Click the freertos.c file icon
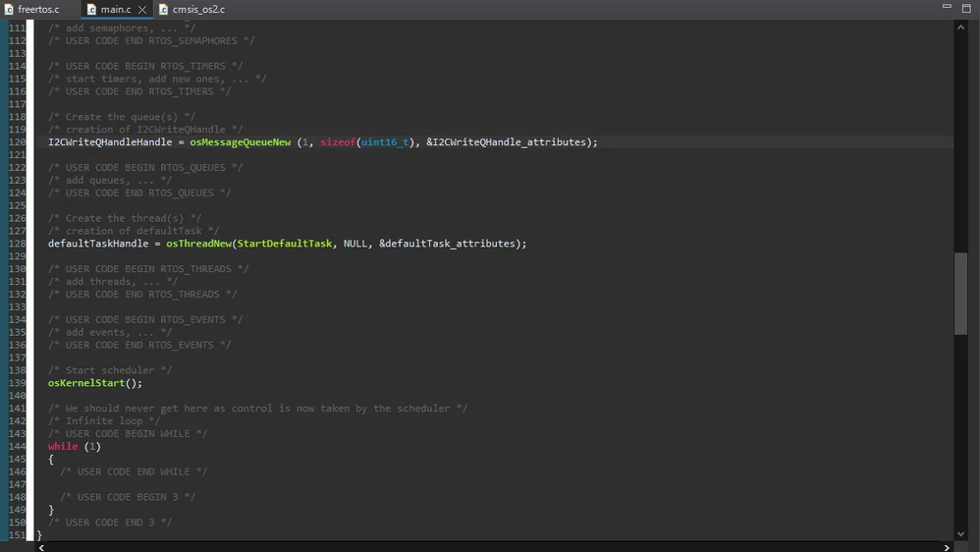Image resolution: width=980 pixels, height=552 pixels. tap(9, 10)
